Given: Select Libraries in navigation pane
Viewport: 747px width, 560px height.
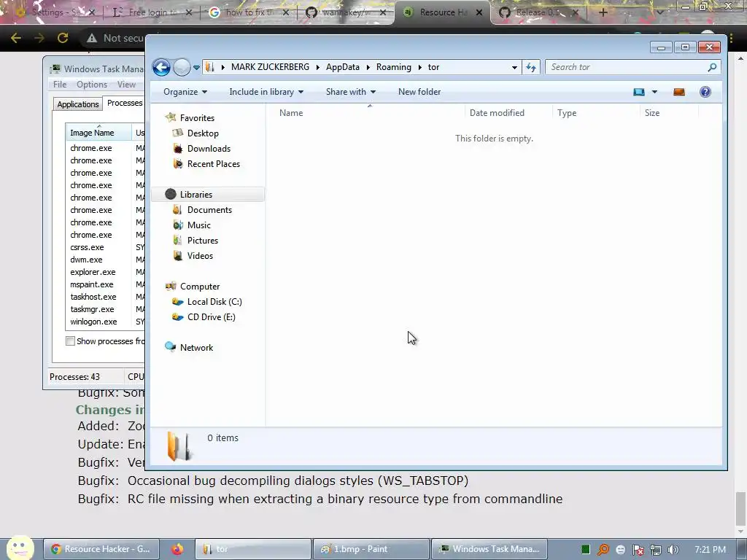Looking at the screenshot, I should coord(196,194).
